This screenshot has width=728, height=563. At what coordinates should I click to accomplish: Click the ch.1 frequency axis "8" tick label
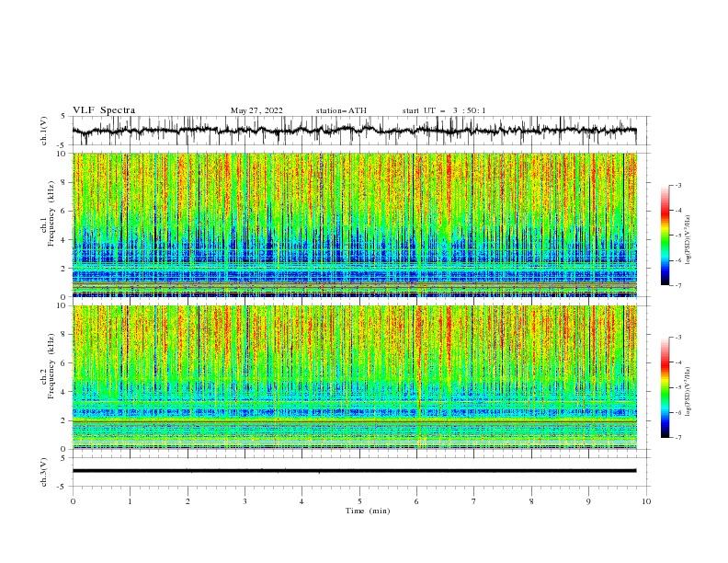[63, 182]
